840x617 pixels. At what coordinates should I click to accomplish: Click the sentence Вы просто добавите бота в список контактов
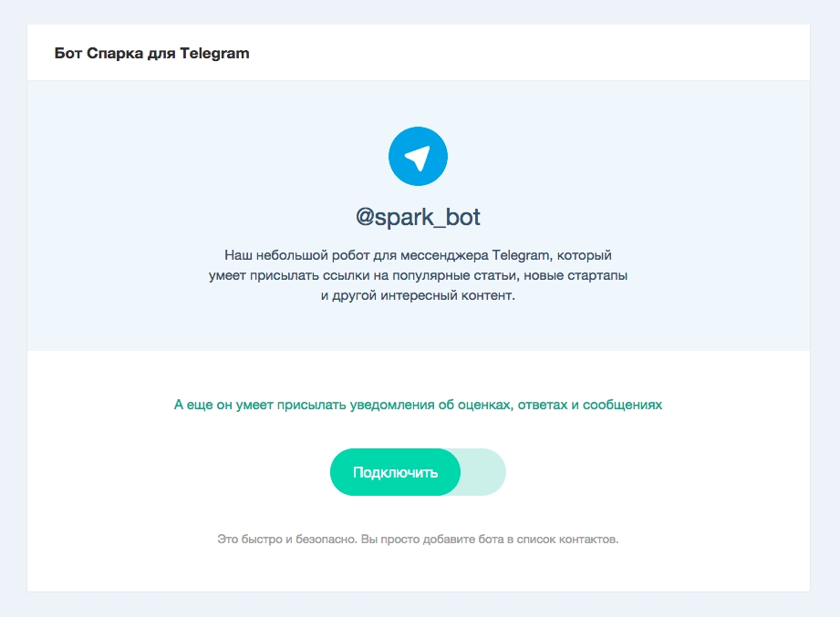coord(490,540)
